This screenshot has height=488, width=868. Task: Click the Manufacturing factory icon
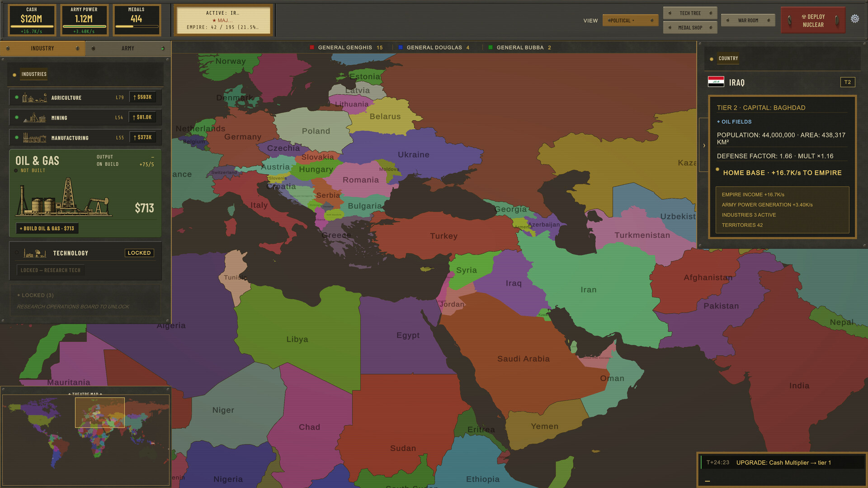click(x=34, y=138)
